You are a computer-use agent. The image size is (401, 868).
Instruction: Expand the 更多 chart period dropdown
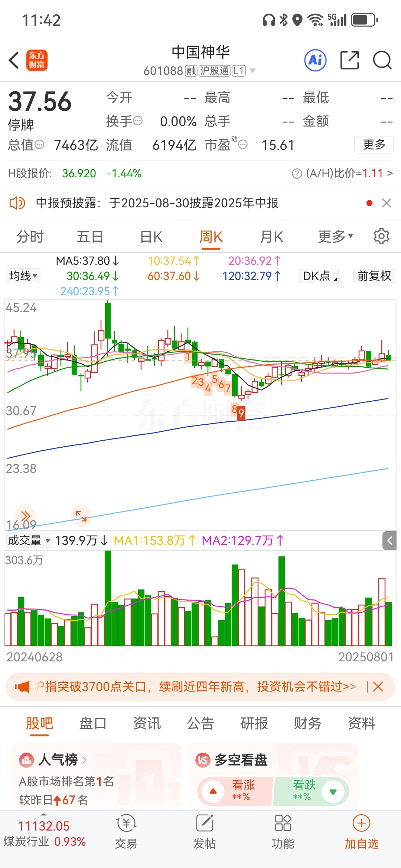335,236
